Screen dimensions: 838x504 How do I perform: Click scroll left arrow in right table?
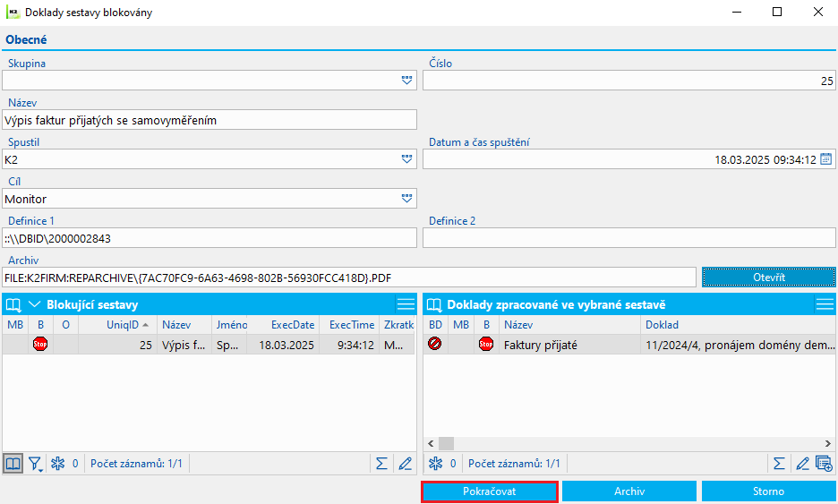[431, 444]
